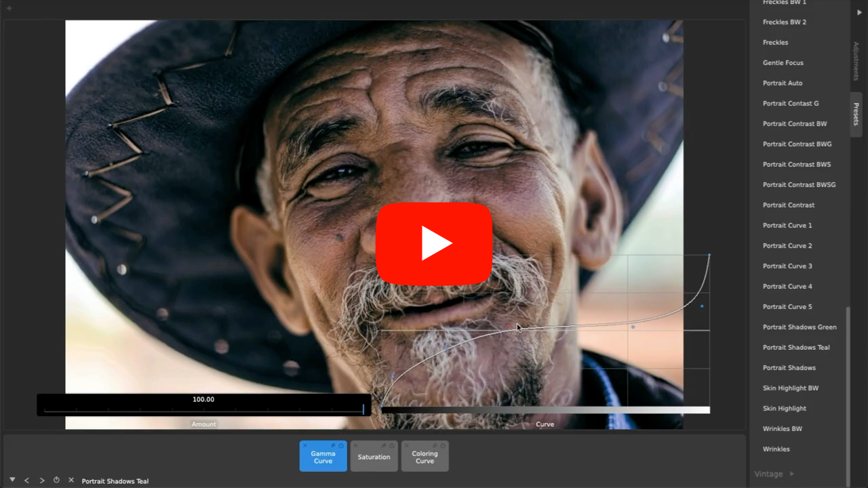Play the video with the red play button
The image size is (868, 488).
point(434,244)
